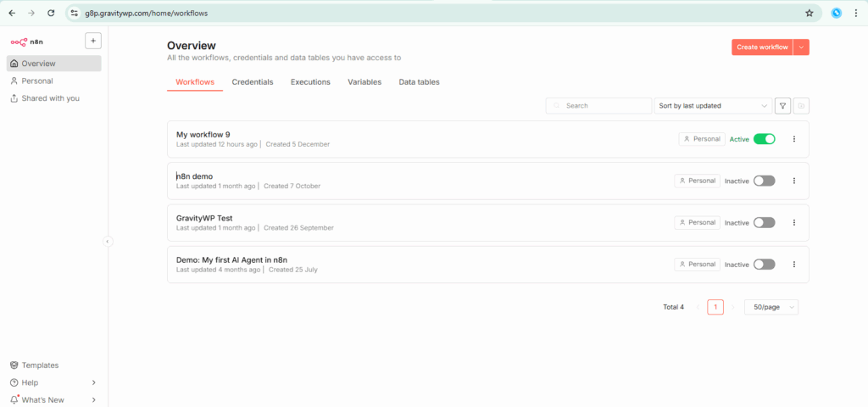868x407 pixels.
Task: Click the green 'Active' status label
Action: [x=739, y=140]
